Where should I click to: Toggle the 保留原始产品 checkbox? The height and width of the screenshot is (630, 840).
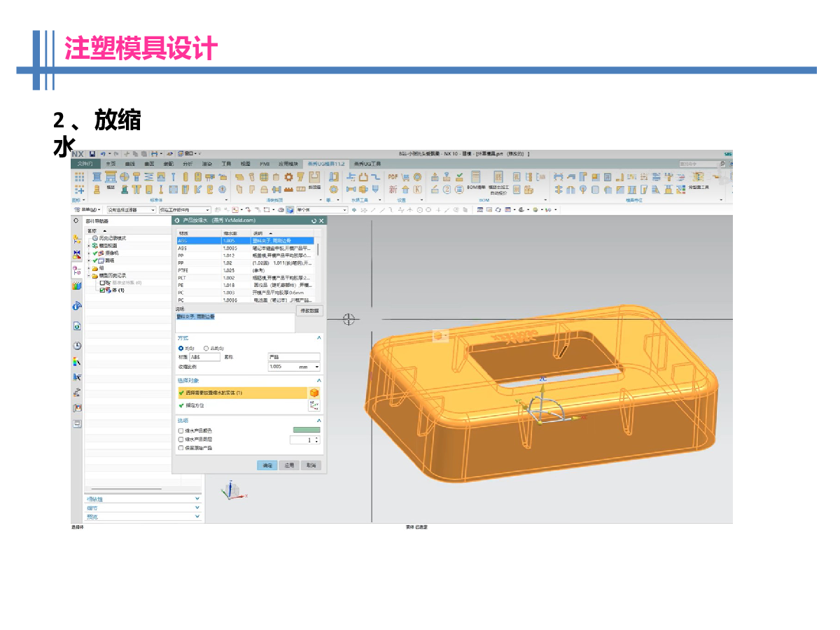coord(181,448)
